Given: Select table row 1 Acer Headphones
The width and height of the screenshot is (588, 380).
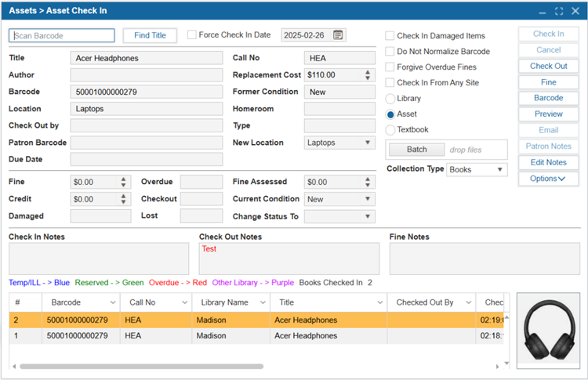Looking at the screenshot, I should [x=256, y=336].
